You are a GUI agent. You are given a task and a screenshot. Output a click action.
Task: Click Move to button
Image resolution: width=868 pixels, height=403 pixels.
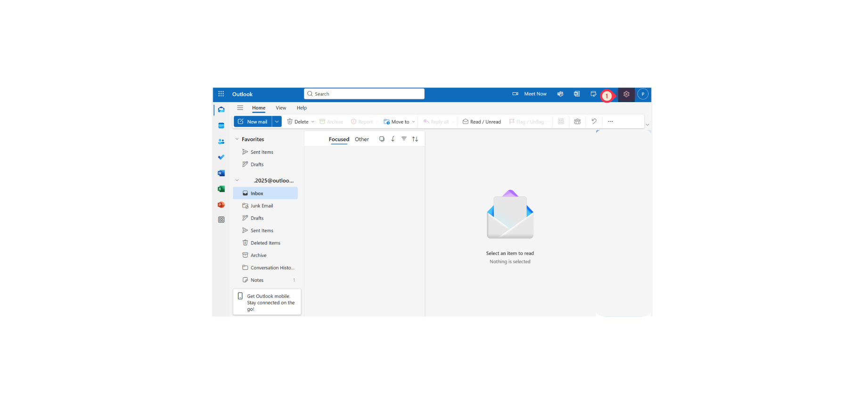click(x=396, y=121)
